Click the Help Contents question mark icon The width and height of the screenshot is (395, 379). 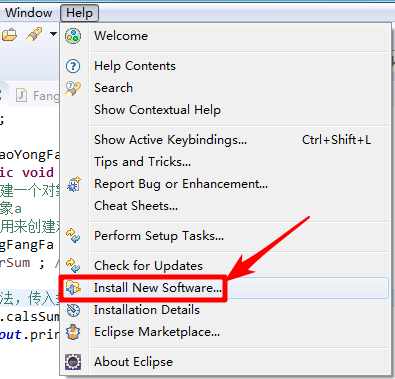(x=73, y=66)
